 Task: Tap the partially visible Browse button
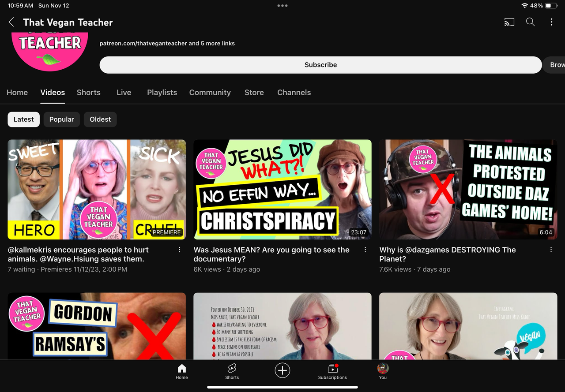point(554,65)
